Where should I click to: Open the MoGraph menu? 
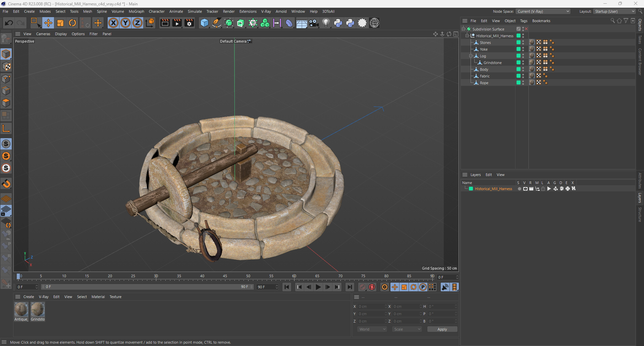tap(136, 11)
